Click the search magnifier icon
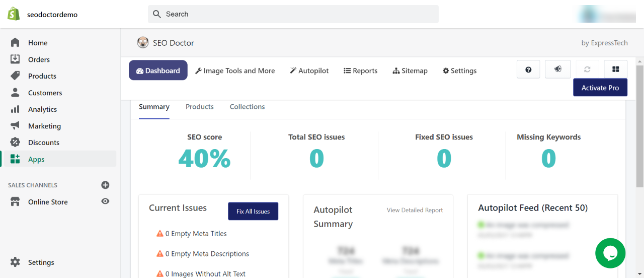Image resolution: width=644 pixels, height=278 pixels. pyautogui.click(x=157, y=14)
